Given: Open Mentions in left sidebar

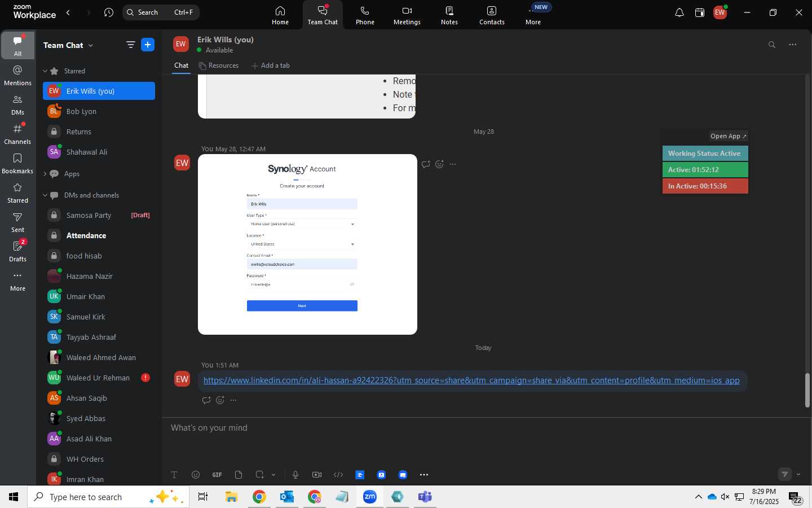Looking at the screenshot, I should click(x=17, y=75).
